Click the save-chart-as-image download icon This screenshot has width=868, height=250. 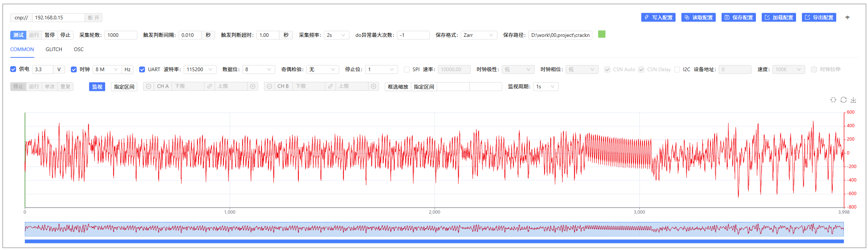point(853,100)
